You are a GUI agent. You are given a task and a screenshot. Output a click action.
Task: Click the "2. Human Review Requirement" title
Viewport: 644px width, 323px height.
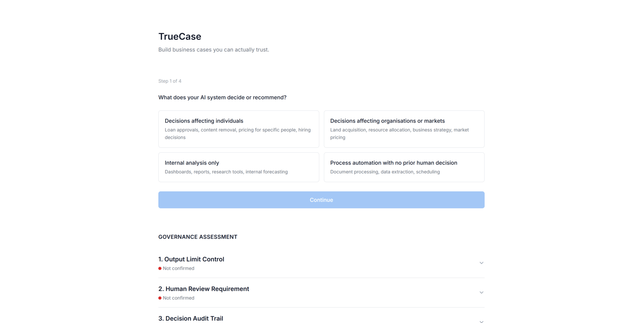[x=204, y=289]
